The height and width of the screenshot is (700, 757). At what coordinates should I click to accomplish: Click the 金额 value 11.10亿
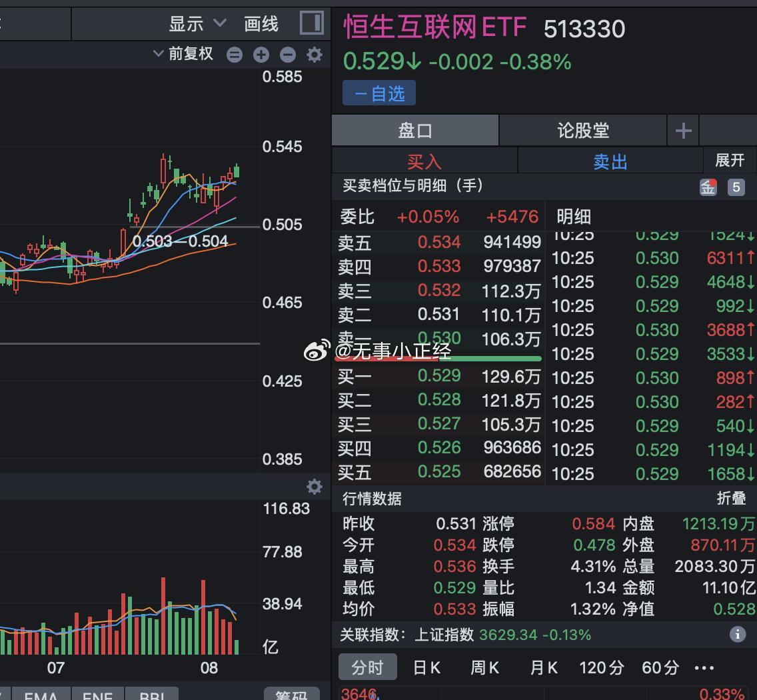click(x=728, y=587)
